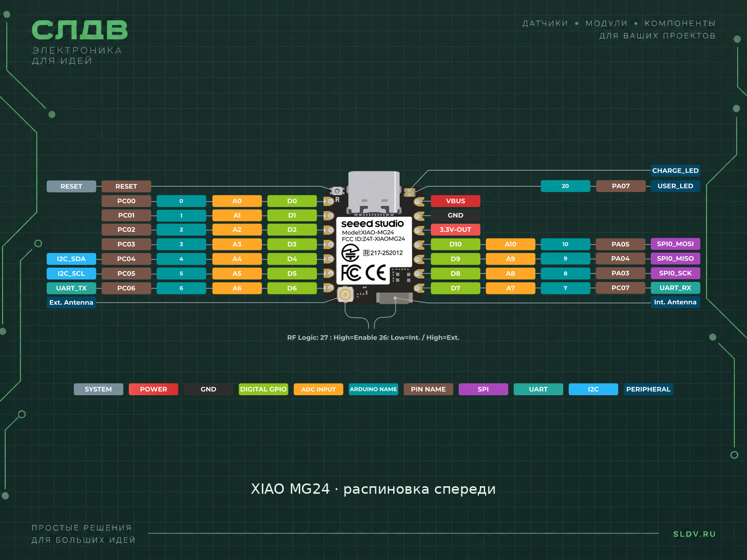Click the СЛДВ logo
This screenshot has height=560, width=747.
click(x=79, y=30)
